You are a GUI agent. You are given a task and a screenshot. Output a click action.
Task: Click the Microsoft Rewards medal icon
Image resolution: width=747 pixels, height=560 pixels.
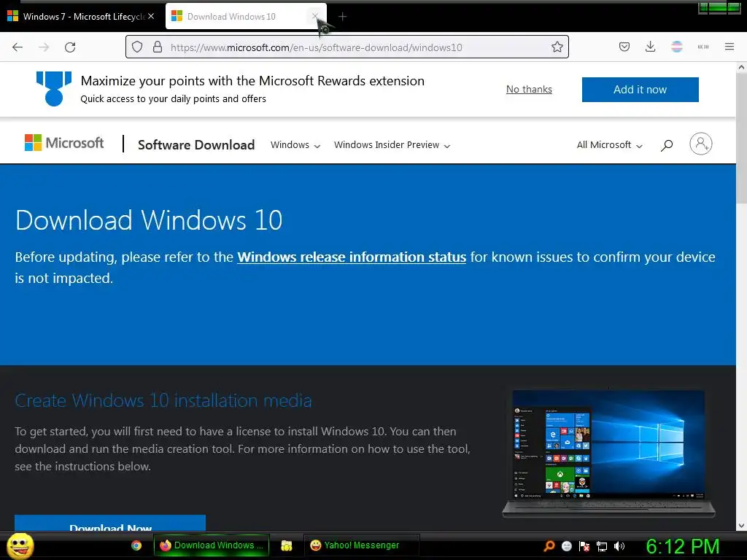point(54,88)
